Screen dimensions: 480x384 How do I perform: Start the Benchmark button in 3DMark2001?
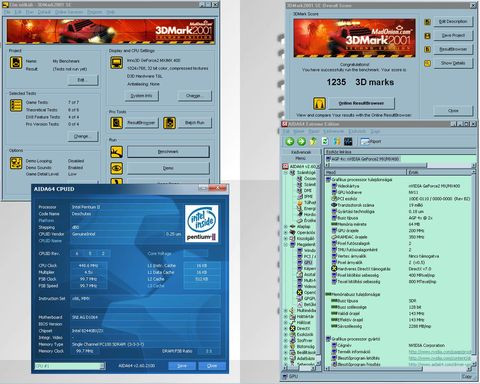click(168, 152)
